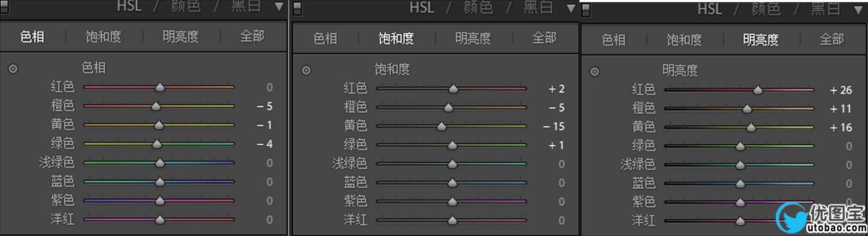This screenshot has width=868, height=236.
Task: Select targeted adjustment tool in 色相 panel
Action: pos(13,69)
